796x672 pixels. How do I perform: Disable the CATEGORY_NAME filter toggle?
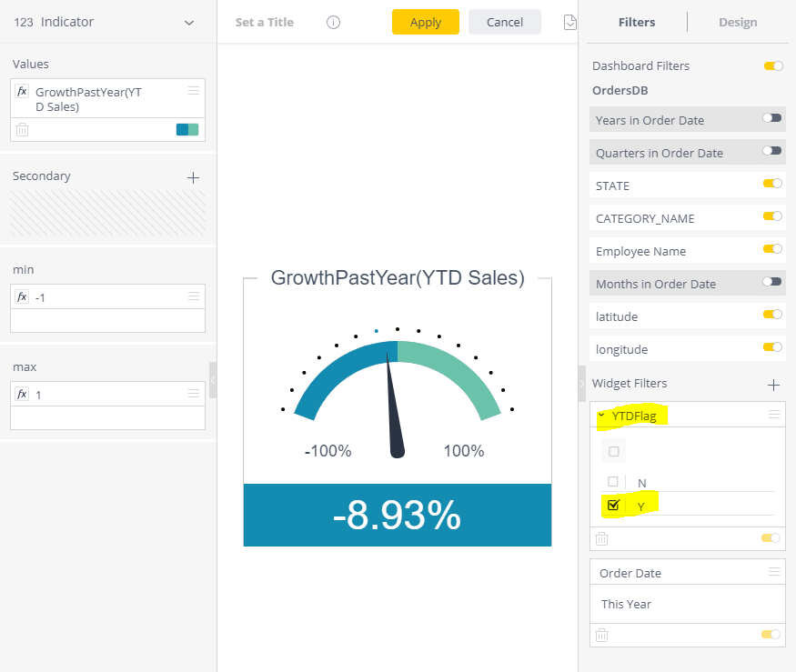[772, 216]
